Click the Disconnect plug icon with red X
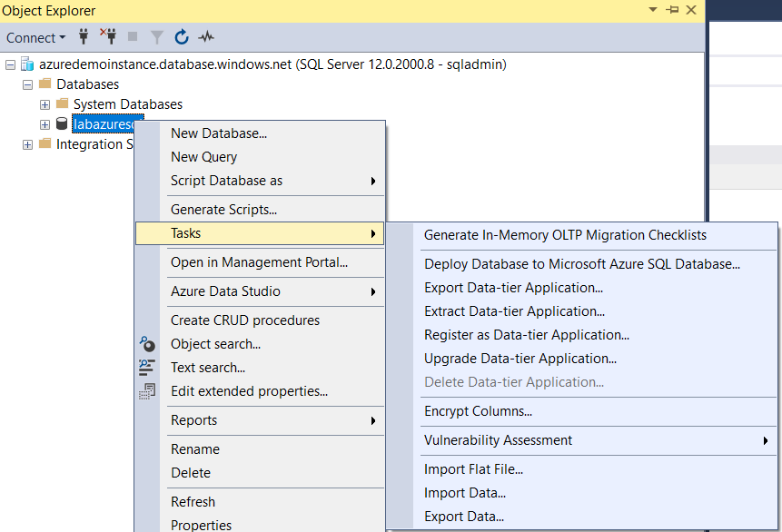Image resolution: width=782 pixels, height=532 pixels. pyautogui.click(x=109, y=37)
